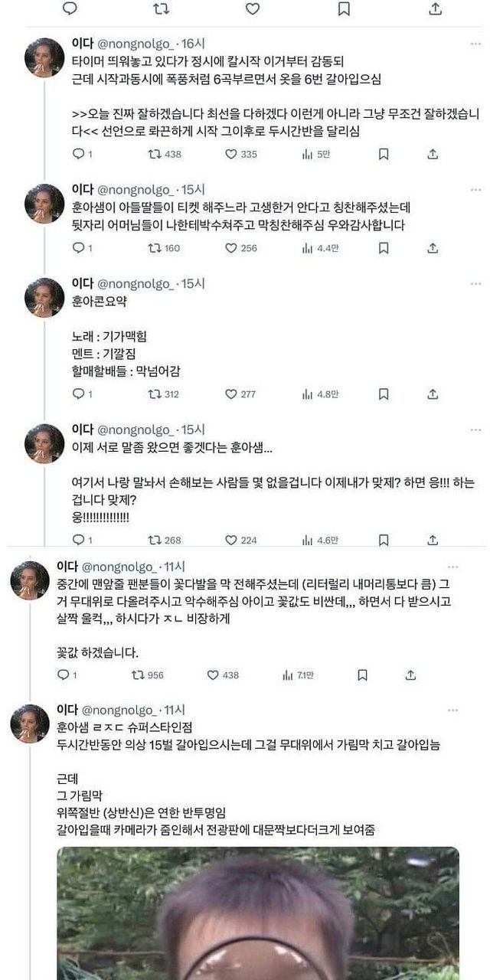
Task: Click the views icon showing 7.1만
Action: [288, 675]
